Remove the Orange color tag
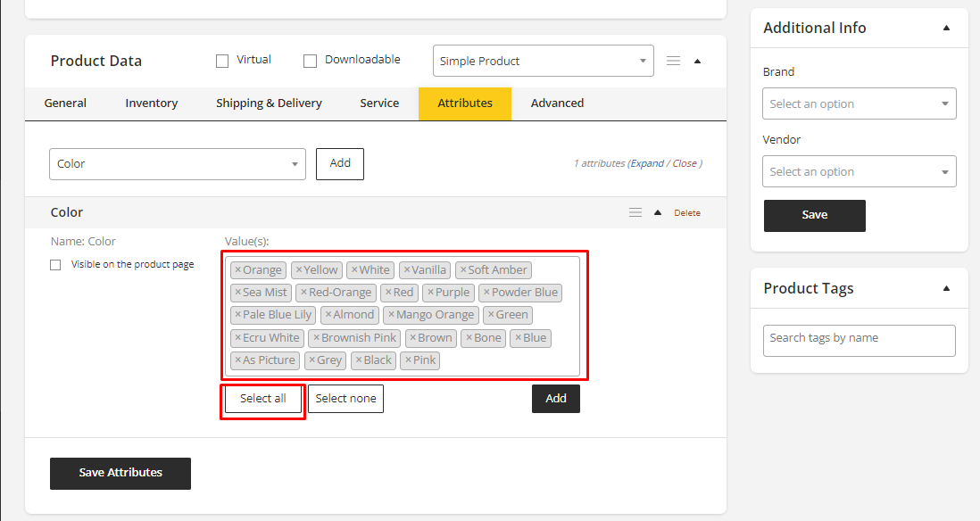 237,270
